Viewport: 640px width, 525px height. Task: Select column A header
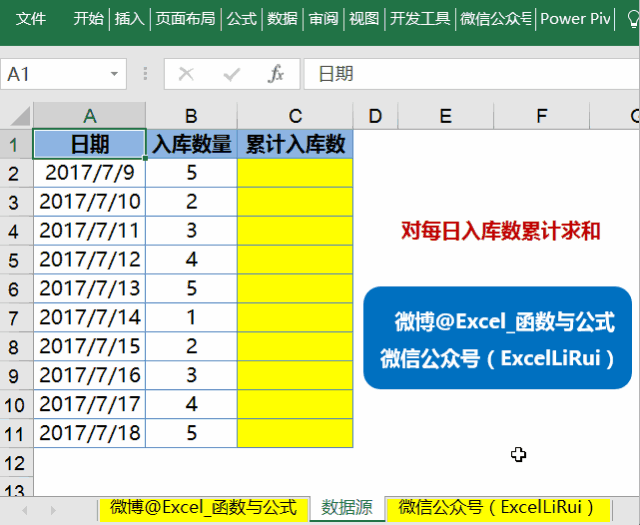click(x=89, y=116)
